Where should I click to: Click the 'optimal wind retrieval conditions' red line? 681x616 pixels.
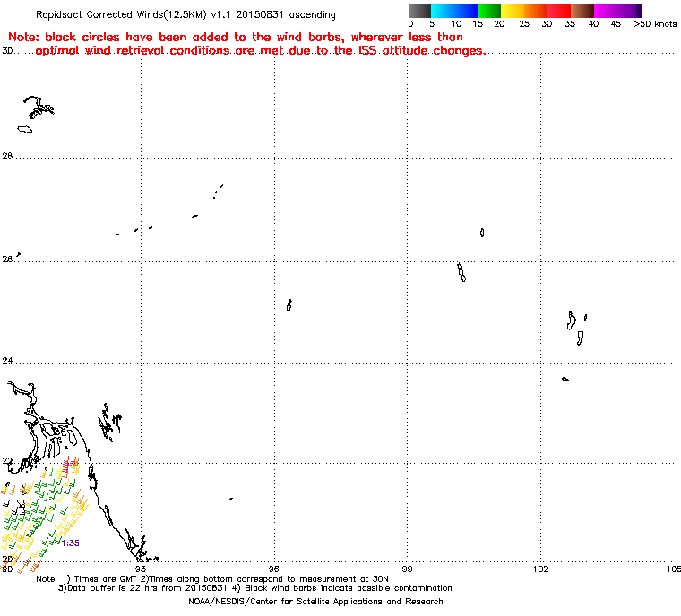coord(261,51)
